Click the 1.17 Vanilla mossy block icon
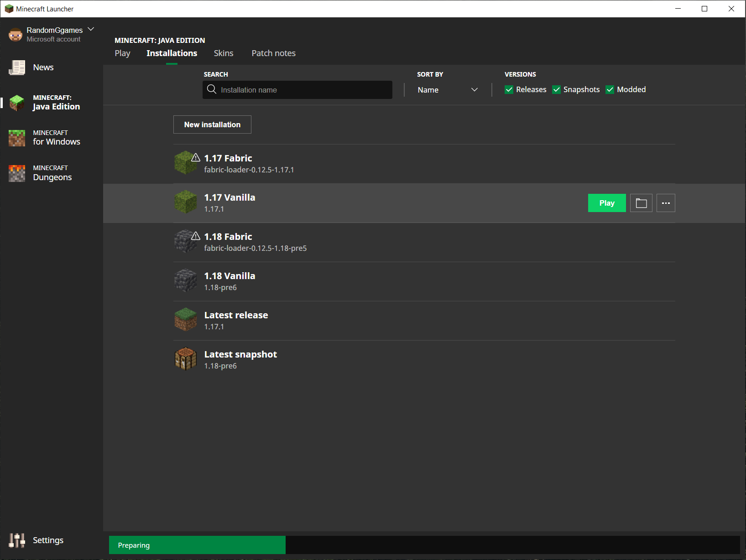Image resolution: width=746 pixels, height=560 pixels. coord(185,202)
